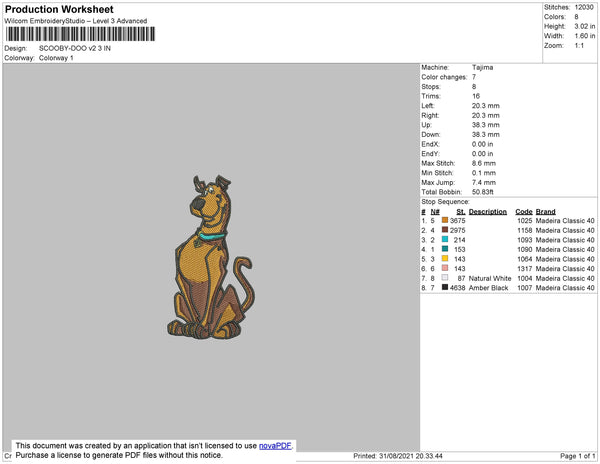Click the Min Stitch value '0.1 mm'
600x464 pixels.
point(484,173)
